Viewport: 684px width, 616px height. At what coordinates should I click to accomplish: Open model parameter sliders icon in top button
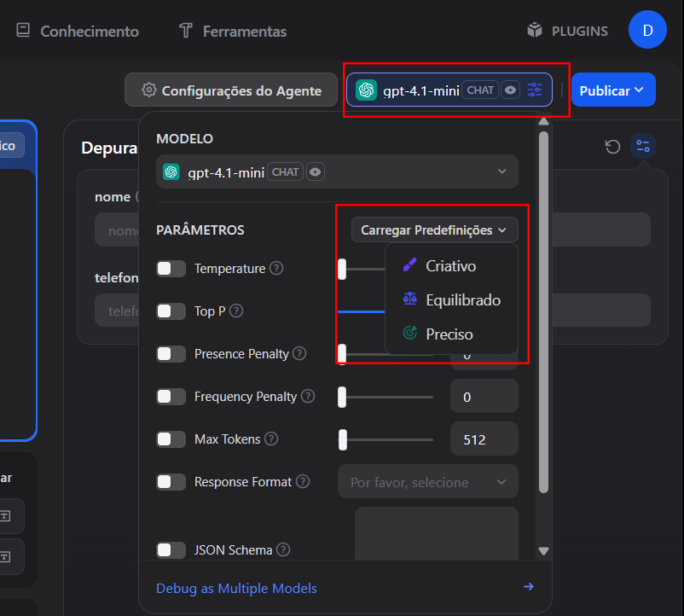click(535, 90)
